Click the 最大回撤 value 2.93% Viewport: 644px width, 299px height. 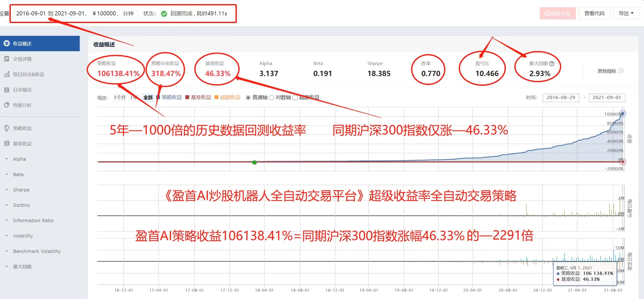click(540, 73)
